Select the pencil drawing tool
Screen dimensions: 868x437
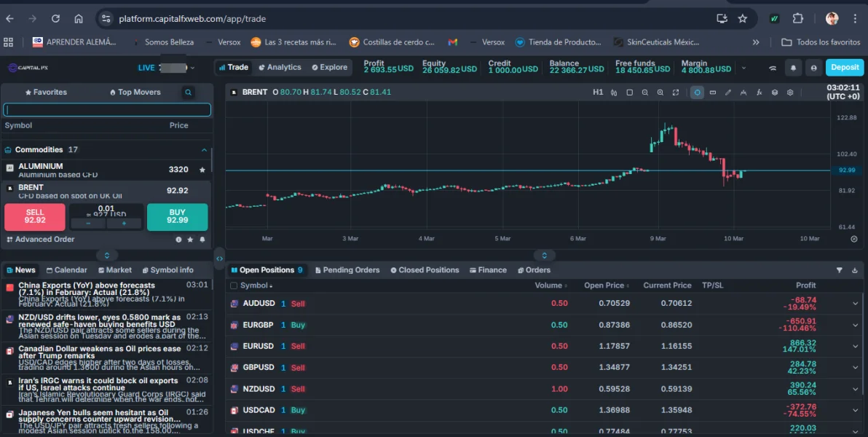pos(727,92)
